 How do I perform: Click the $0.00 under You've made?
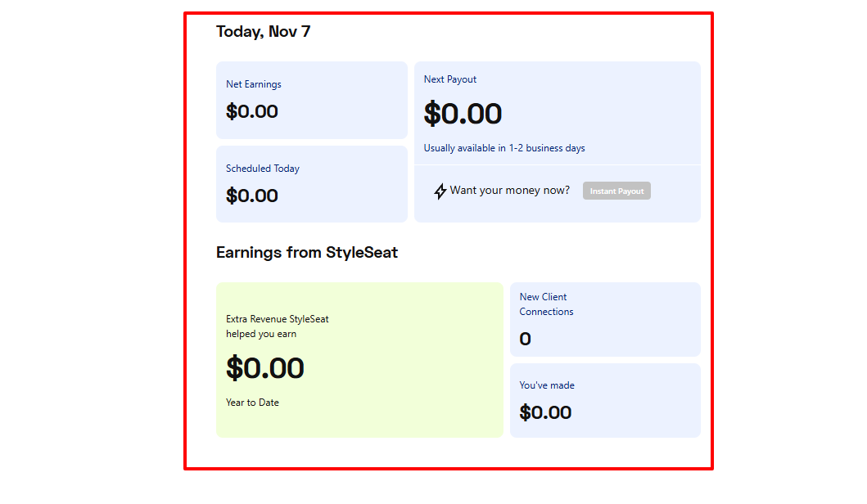pyautogui.click(x=545, y=412)
